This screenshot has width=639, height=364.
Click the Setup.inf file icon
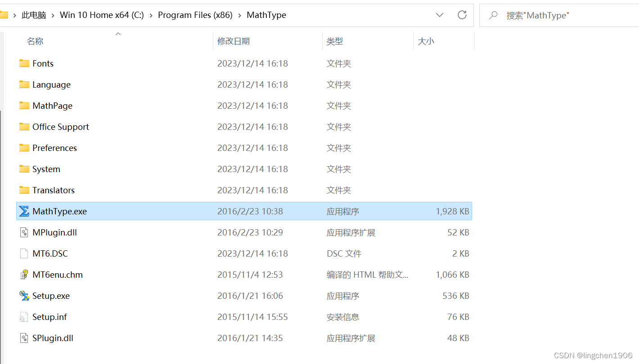point(24,317)
